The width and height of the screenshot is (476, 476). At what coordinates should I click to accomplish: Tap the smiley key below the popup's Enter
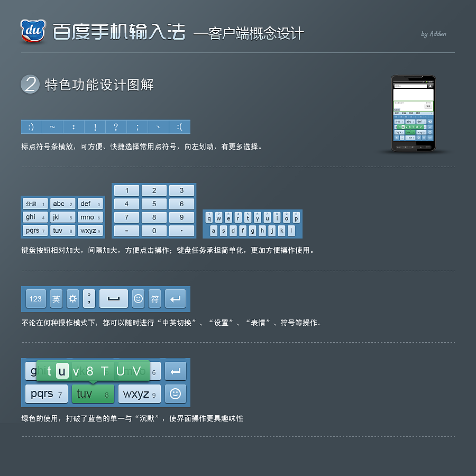click(x=176, y=393)
